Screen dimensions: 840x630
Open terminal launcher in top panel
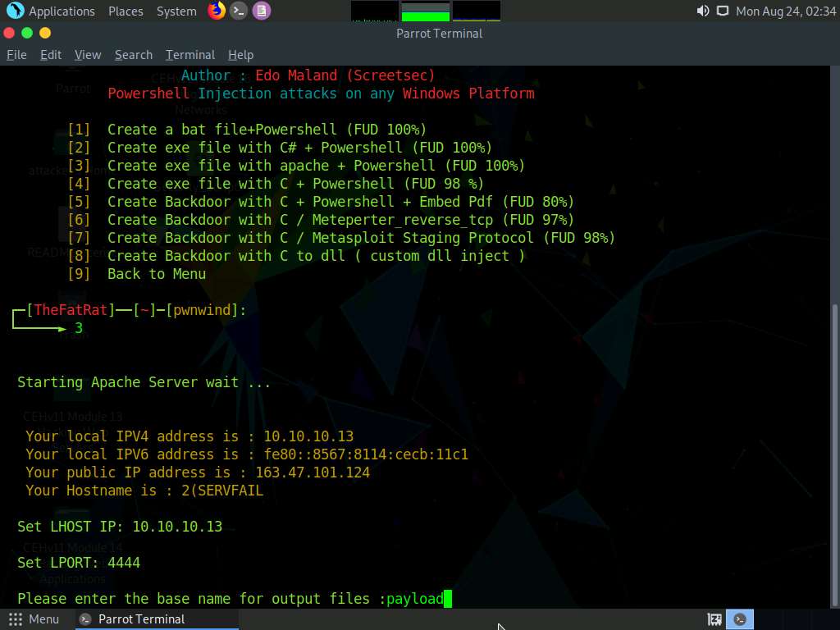tap(239, 11)
